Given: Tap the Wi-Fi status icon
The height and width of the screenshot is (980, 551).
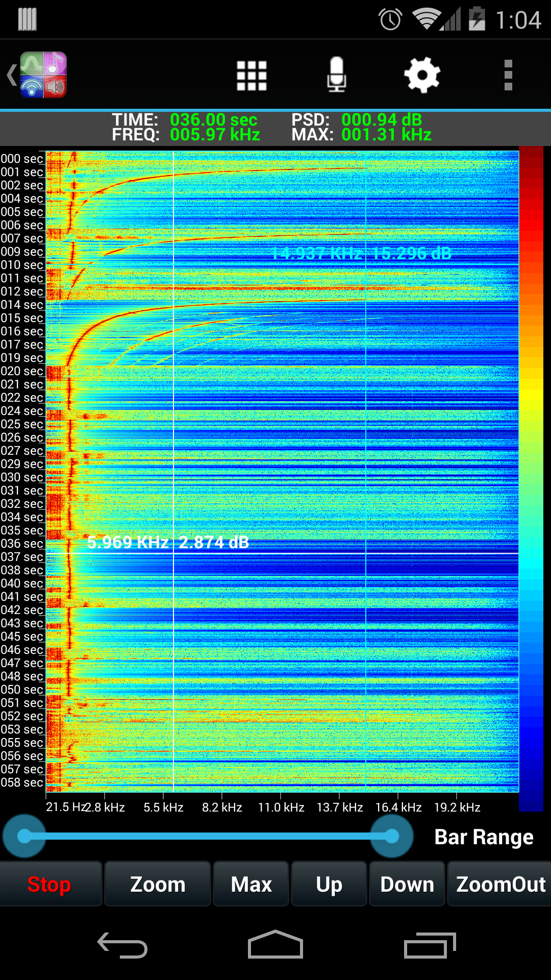Looking at the screenshot, I should 426,19.
